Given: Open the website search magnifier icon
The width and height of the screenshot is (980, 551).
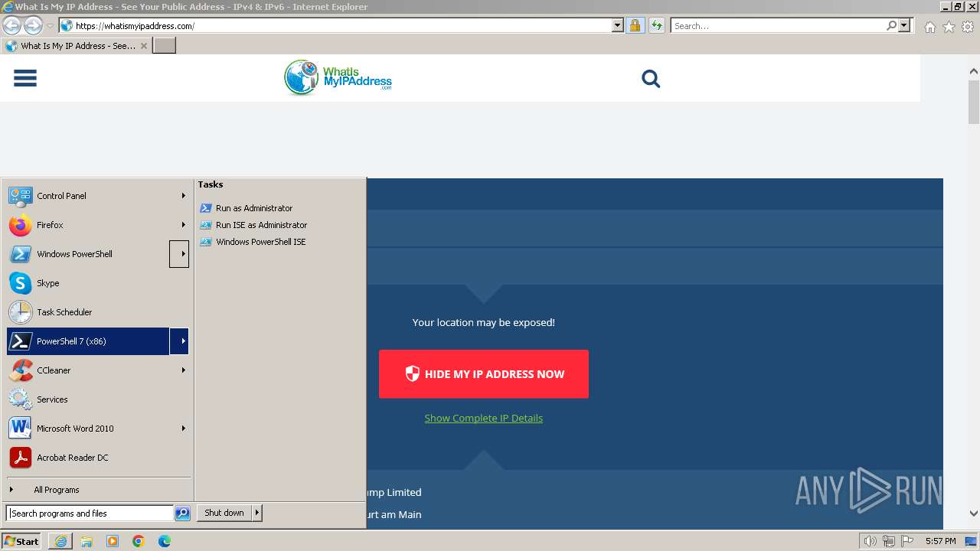Looking at the screenshot, I should coord(651,78).
